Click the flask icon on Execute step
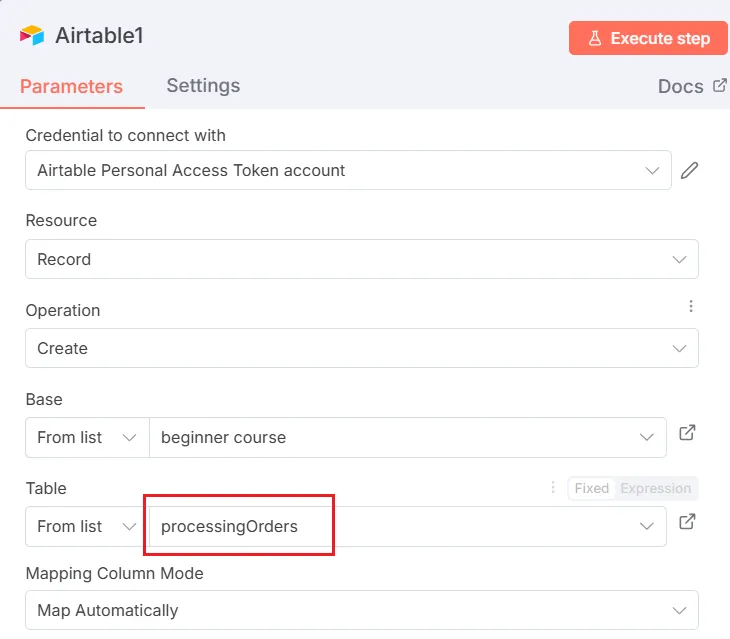Screen dimensions: 730x639 pos(594,38)
